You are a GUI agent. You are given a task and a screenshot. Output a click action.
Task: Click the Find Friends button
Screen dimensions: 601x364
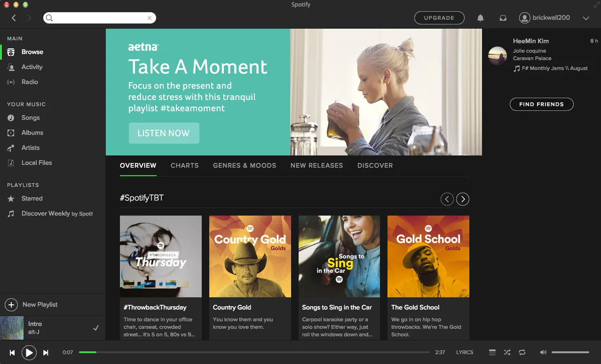541,104
